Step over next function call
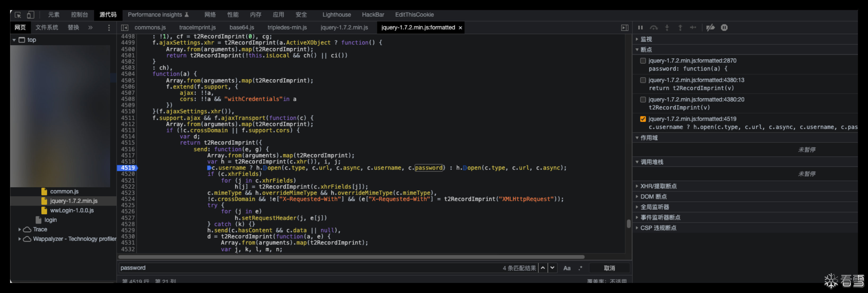The width and height of the screenshot is (868, 293). coord(654,28)
